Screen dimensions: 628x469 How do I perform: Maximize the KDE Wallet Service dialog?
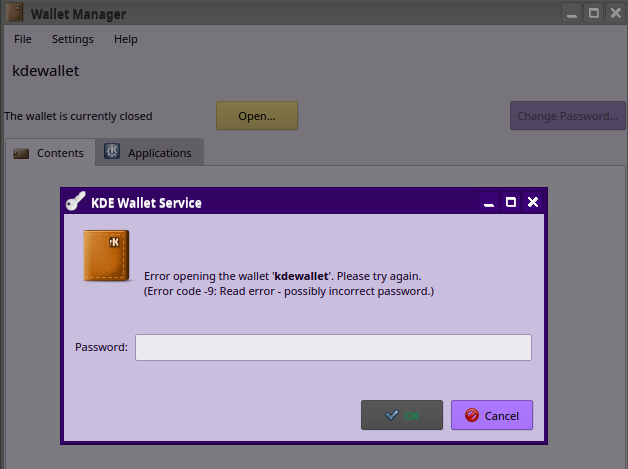point(511,202)
